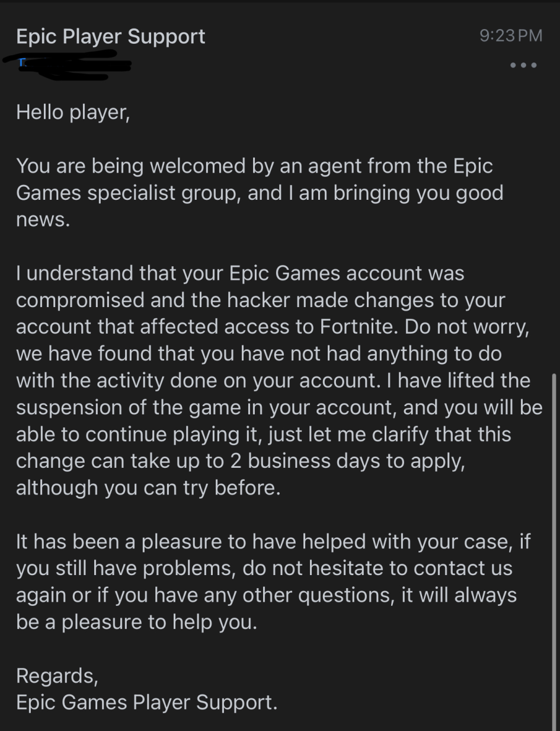Click the 'Hello player,' greeting line
This screenshot has height=731, width=560.
pyautogui.click(x=73, y=111)
